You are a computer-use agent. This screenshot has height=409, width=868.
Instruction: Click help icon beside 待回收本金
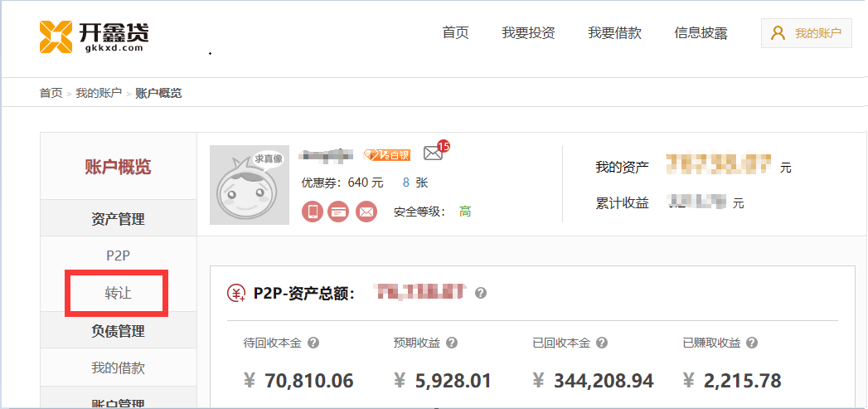(314, 343)
